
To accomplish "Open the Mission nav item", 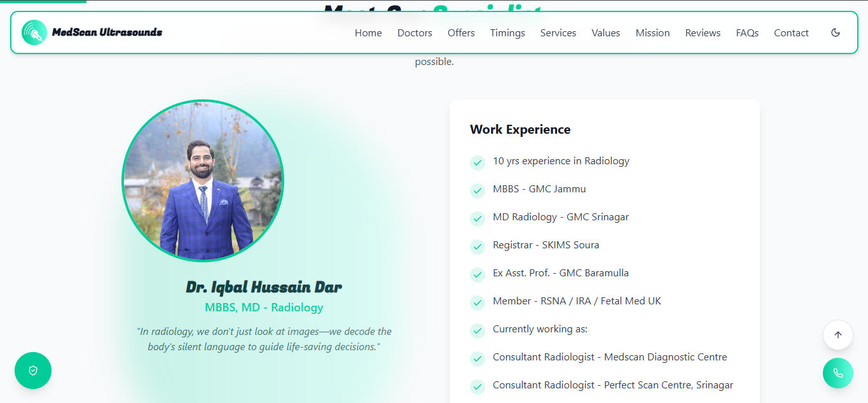I will coord(652,33).
